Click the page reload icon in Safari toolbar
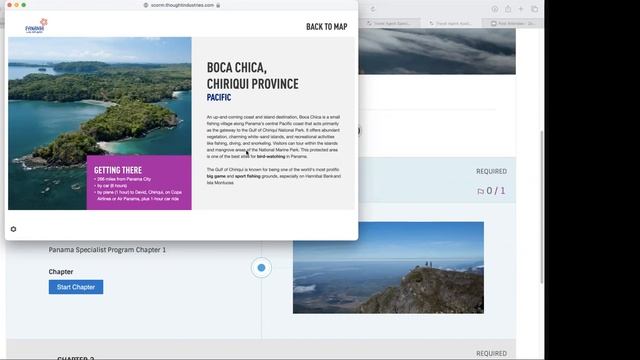Viewport: 640px width, 360px height. tap(373, 9)
